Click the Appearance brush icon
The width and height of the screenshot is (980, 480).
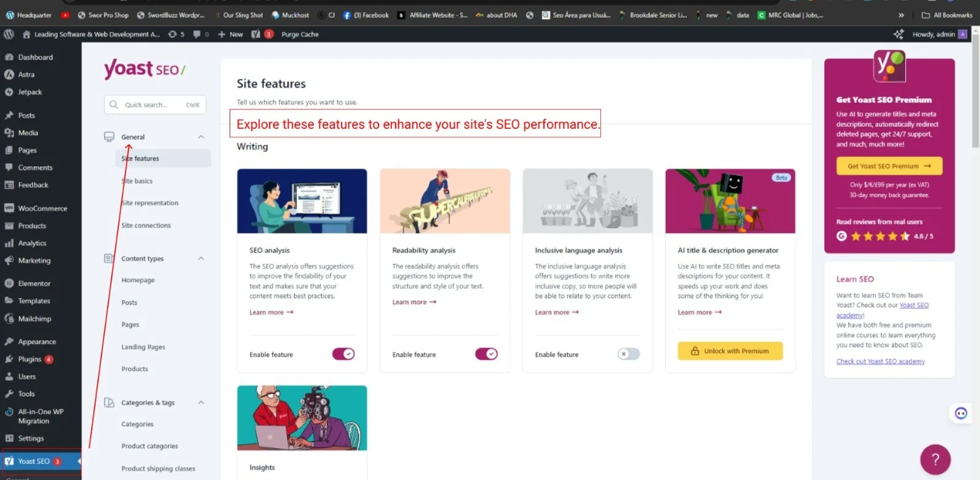[x=9, y=341]
